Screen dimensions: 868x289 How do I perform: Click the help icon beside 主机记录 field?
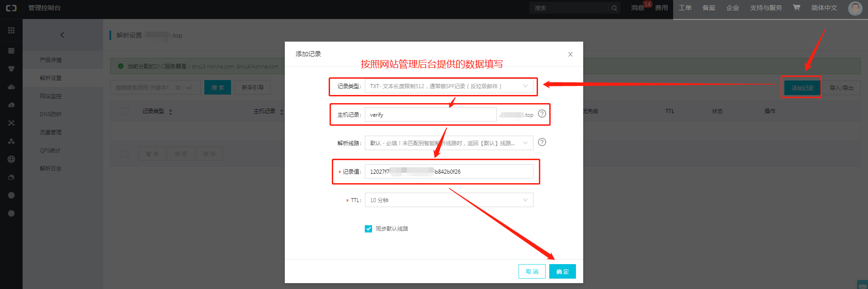(542, 114)
